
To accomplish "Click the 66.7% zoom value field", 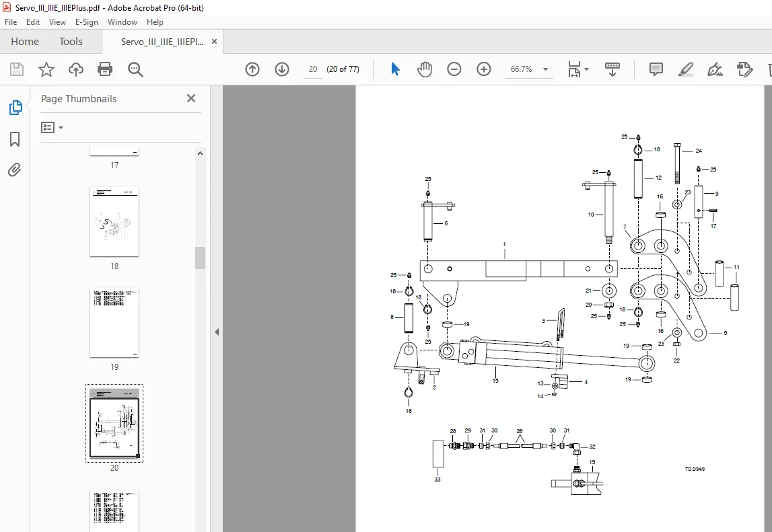I will (x=522, y=69).
